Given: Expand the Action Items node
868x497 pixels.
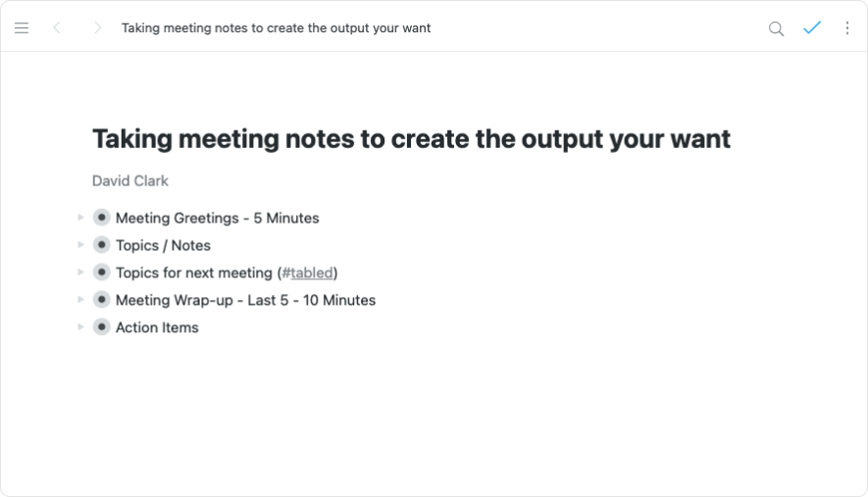Looking at the screenshot, I should [x=80, y=327].
